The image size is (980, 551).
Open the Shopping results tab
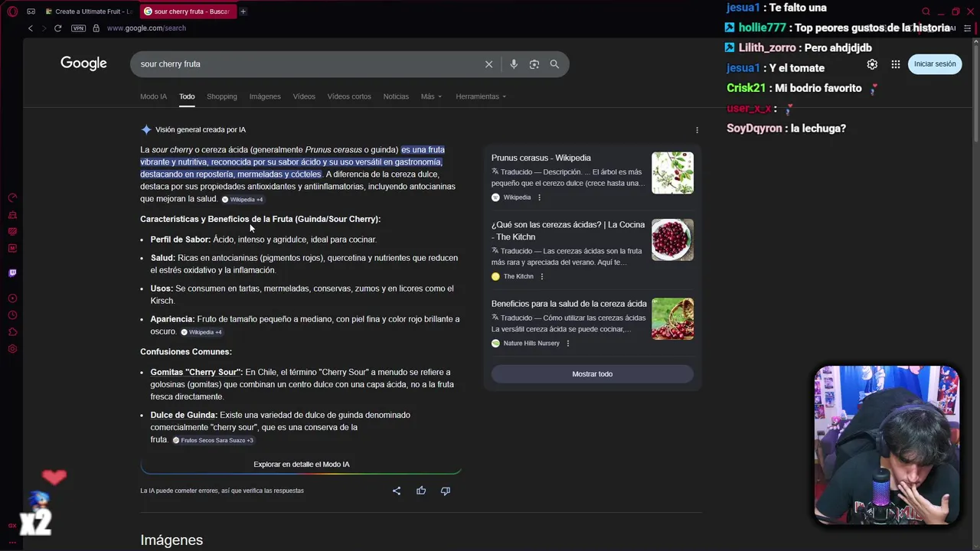[222, 96]
